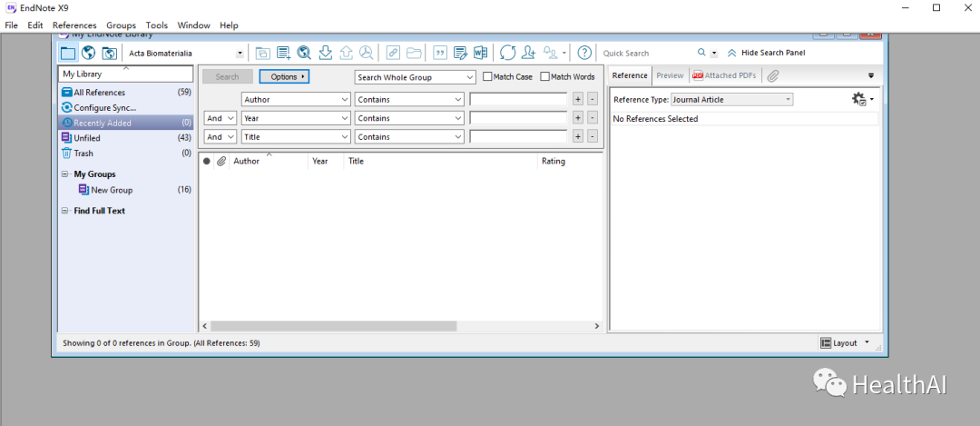Switch to Online Search Mode globe icon
The width and height of the screenshot is (980, 426).
coord(88,54)
